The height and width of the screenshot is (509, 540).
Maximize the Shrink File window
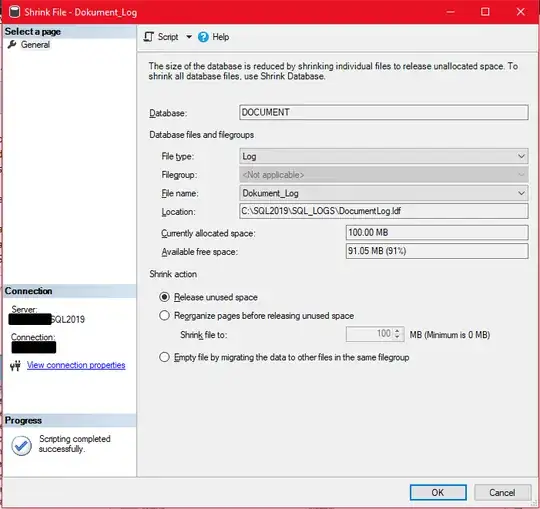pos(485,12)
